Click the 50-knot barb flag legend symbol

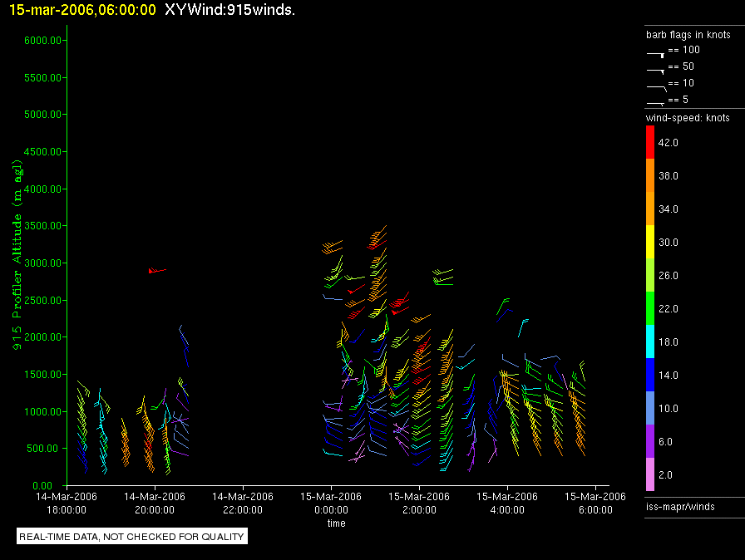pyautogui.click(x=655, y=71)
